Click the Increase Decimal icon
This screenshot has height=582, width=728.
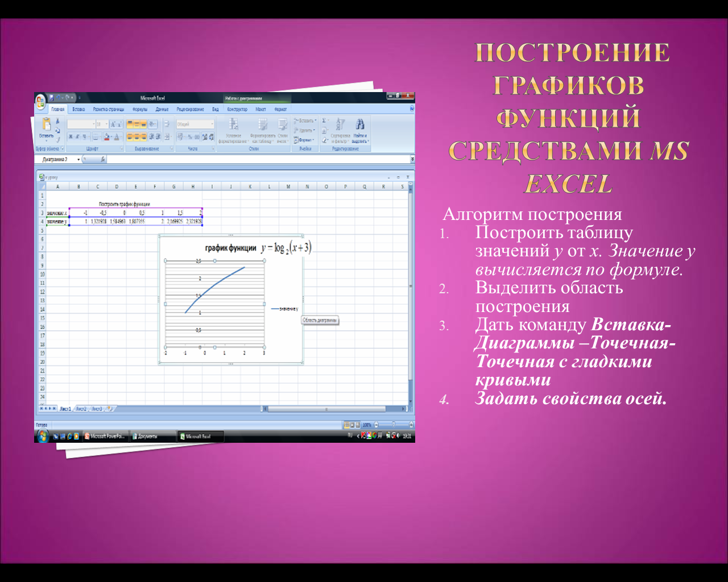pos(205,137)
